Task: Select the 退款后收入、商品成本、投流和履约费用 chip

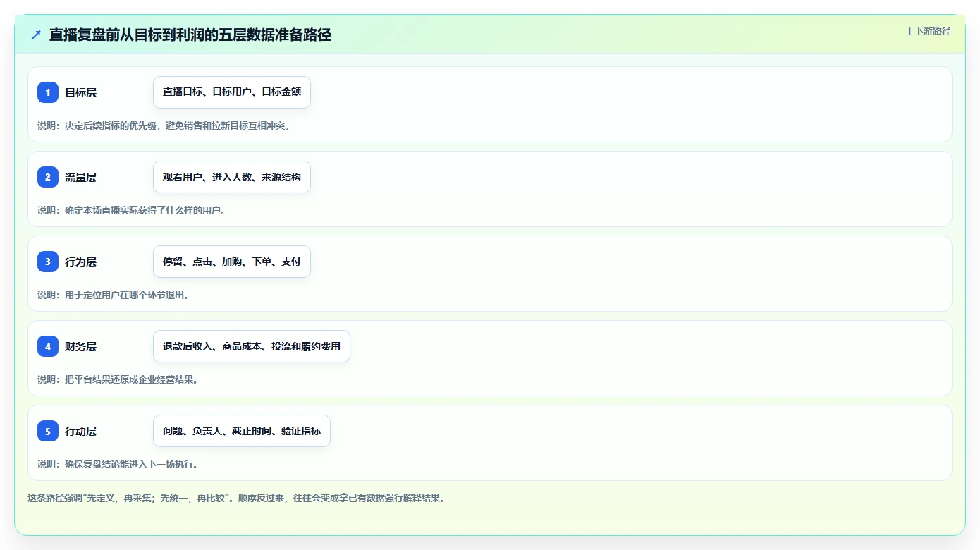Action: tap(252, 346)
